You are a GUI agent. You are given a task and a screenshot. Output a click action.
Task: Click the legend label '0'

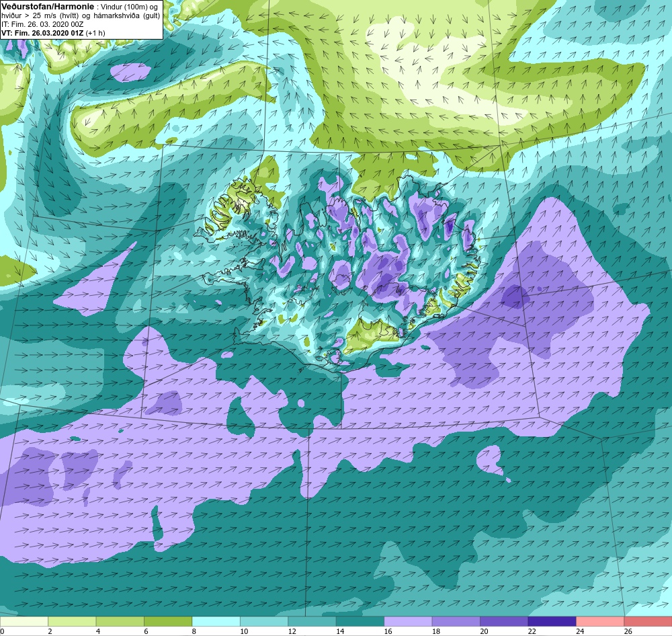[2, 631]
